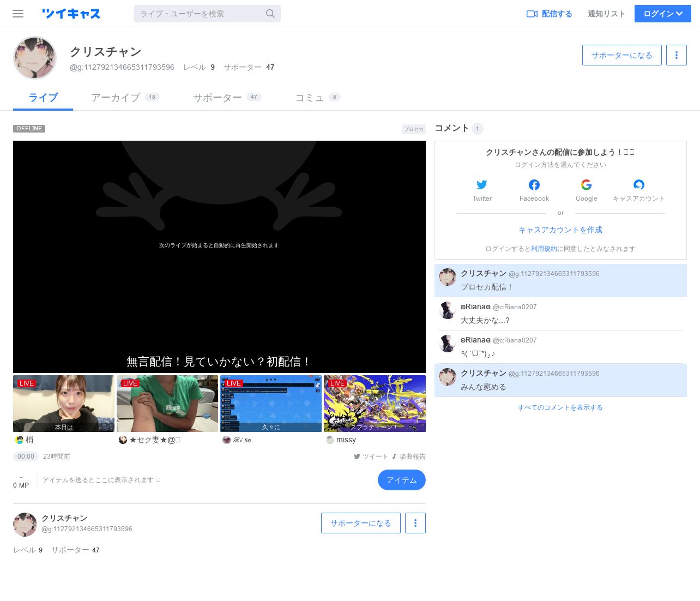Click the ★セク妻★ user avatar icon
The image size is (700, 601).
click(123, 440)
